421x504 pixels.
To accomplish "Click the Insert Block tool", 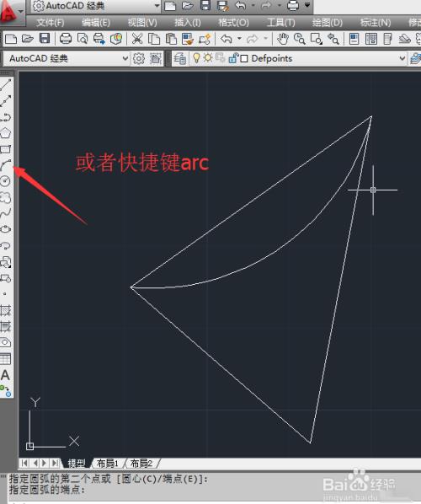I will pyautogui.click(x=6, y=262).
